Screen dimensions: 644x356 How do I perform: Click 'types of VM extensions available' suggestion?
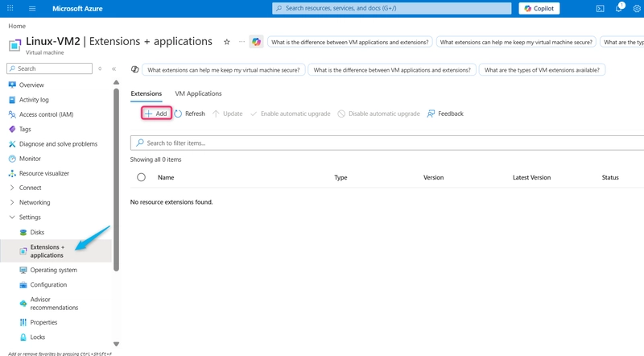point(542,70)
